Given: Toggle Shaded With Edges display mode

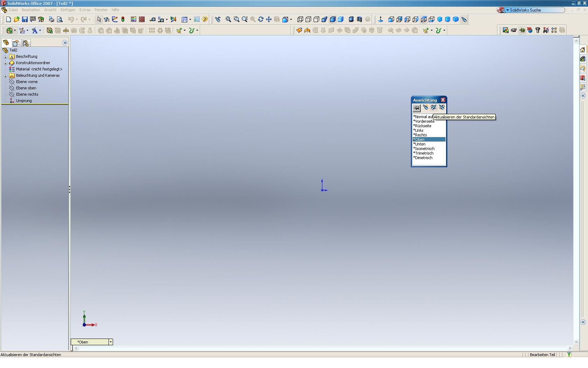Looking at the screenshot, I should [x=332, y=20].
